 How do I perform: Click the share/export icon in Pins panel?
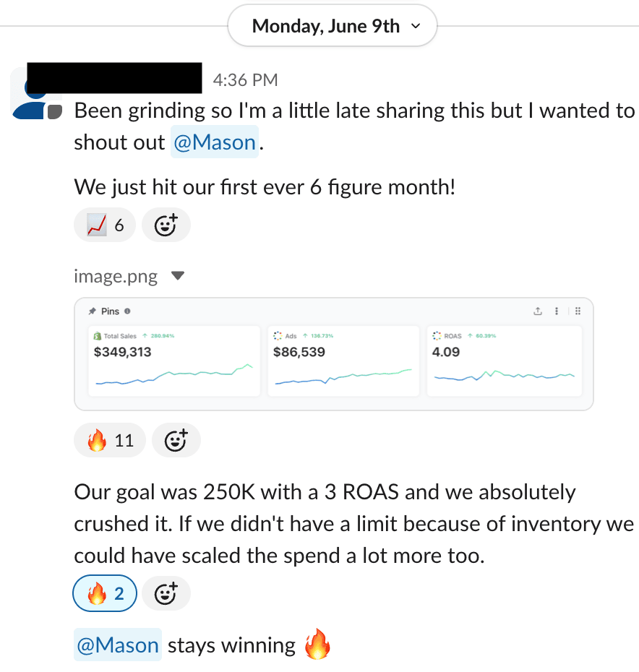(537, 311)
